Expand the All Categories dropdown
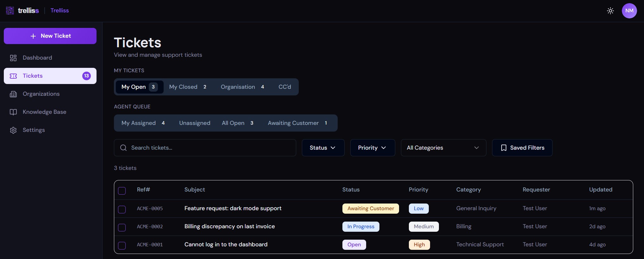 (x=443, y=148)
